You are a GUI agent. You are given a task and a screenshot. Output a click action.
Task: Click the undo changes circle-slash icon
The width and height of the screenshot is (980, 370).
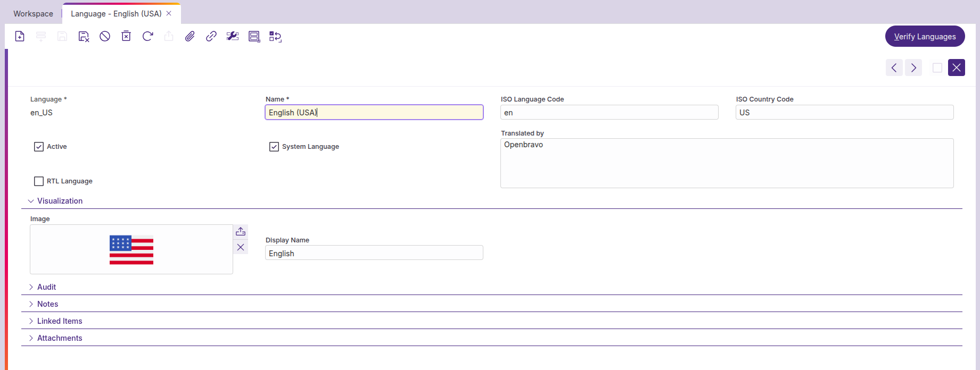tap(105, 36)
